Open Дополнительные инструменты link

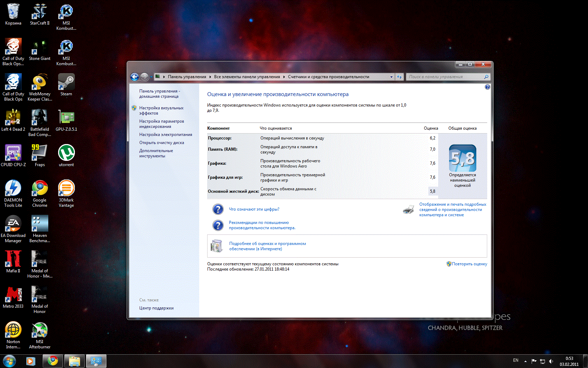coord(156,153)
